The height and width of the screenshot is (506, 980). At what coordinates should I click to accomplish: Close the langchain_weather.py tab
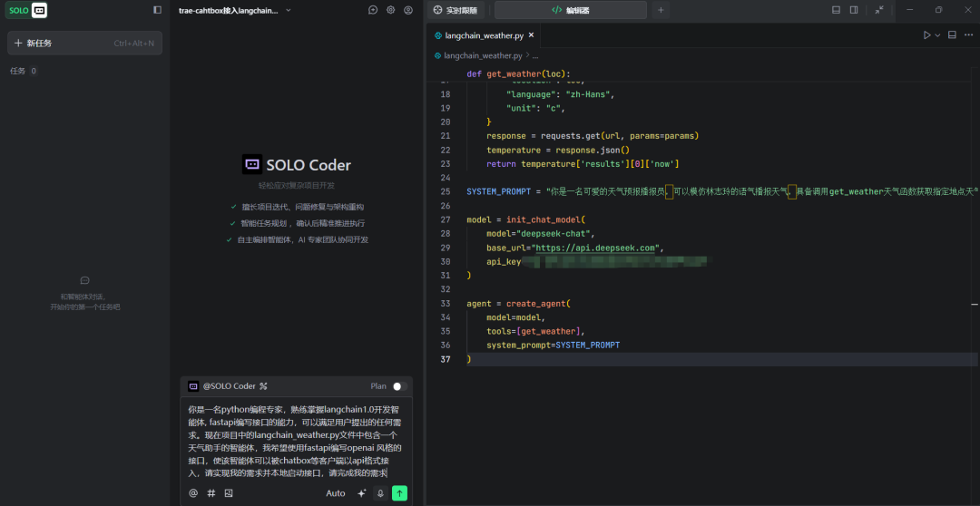531,35
